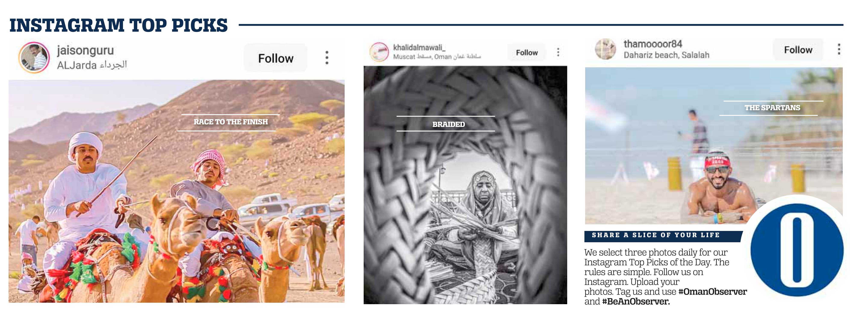The height and width of the screenshot is (317, 868).
Task: Open three-dot options on thamoooor84 post
Action: pos(839,49)
